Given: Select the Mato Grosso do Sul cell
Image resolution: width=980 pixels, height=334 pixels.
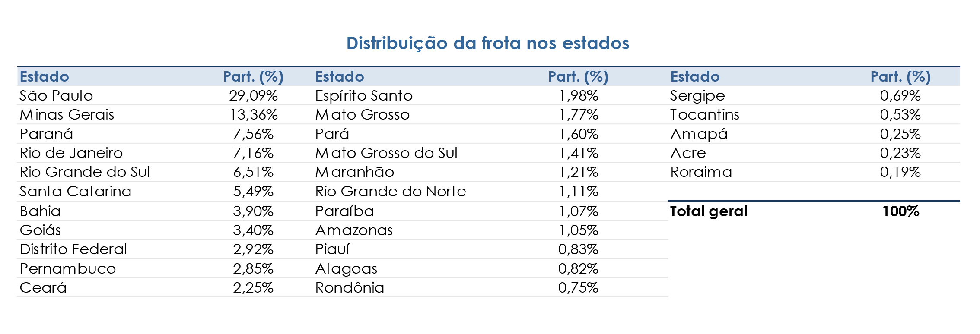Looking at the screenshot, I should point(386,153).
